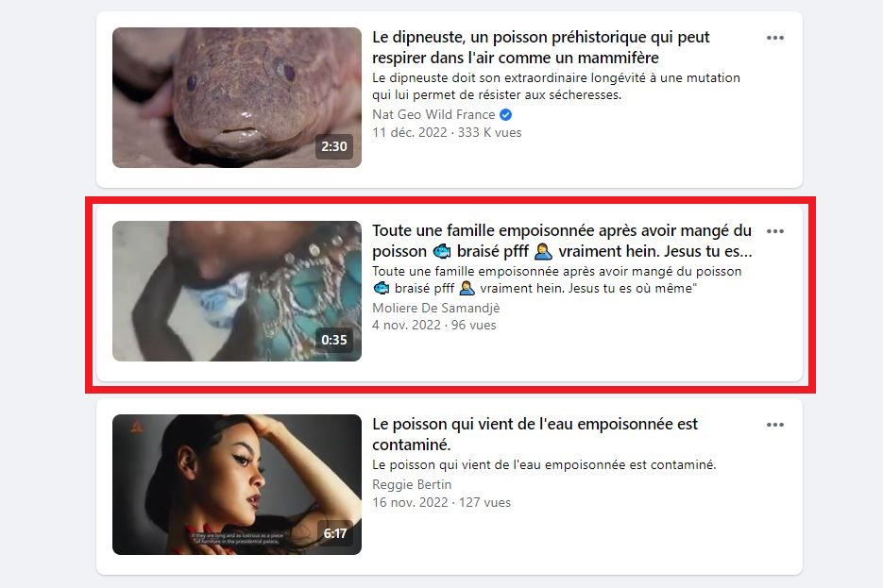The height and width of the screenshot is (588, 883).
Task: Visit the Moliere De Samandjè profile
Action: click(x=436, y=309)
